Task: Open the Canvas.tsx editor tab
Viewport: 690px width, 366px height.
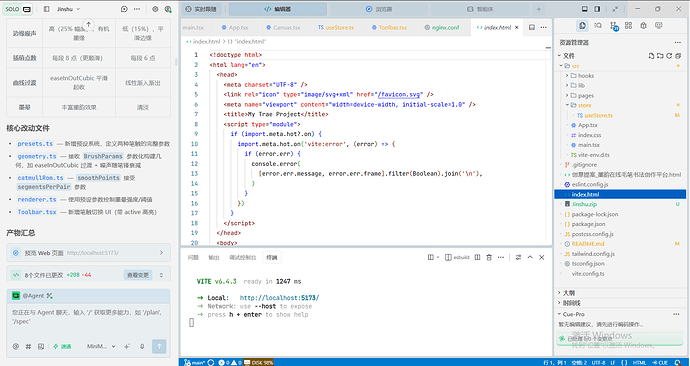Action: point(283,27)
